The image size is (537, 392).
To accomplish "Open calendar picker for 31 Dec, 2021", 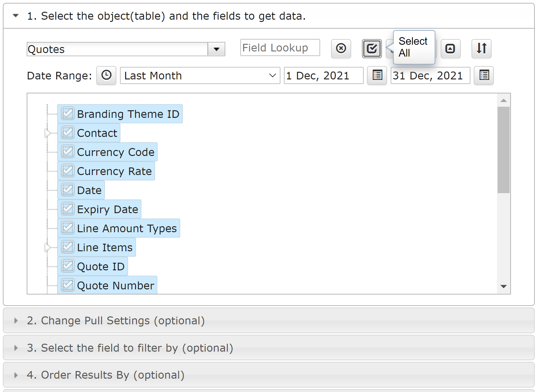I will click(484, 76).
